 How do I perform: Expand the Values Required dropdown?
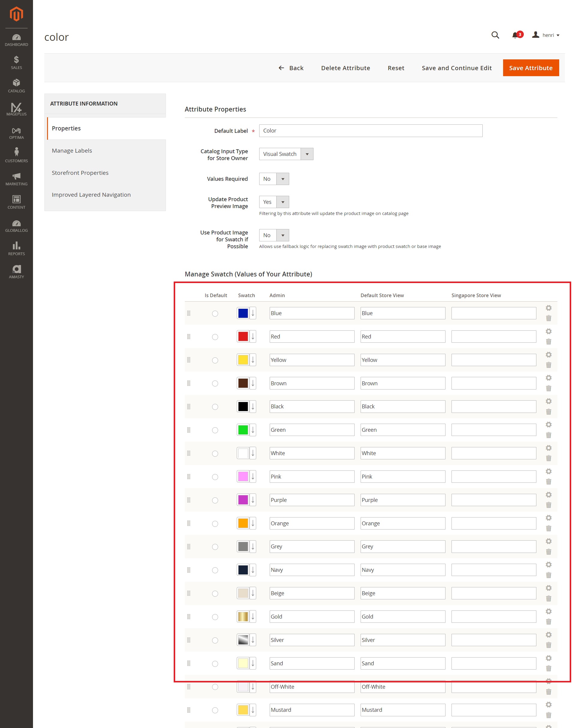pyautogui.click(x=274, y=179)
